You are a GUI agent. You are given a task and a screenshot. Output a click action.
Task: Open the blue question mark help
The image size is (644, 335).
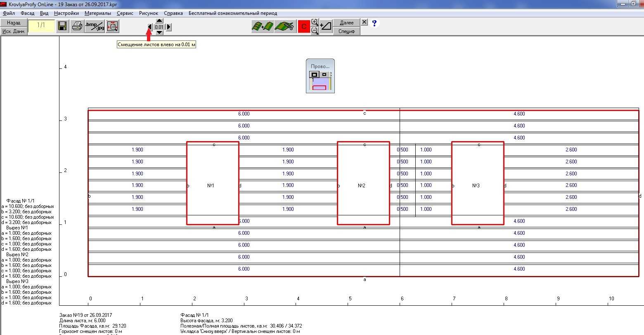pyautogui.click(x=374, y=23)
